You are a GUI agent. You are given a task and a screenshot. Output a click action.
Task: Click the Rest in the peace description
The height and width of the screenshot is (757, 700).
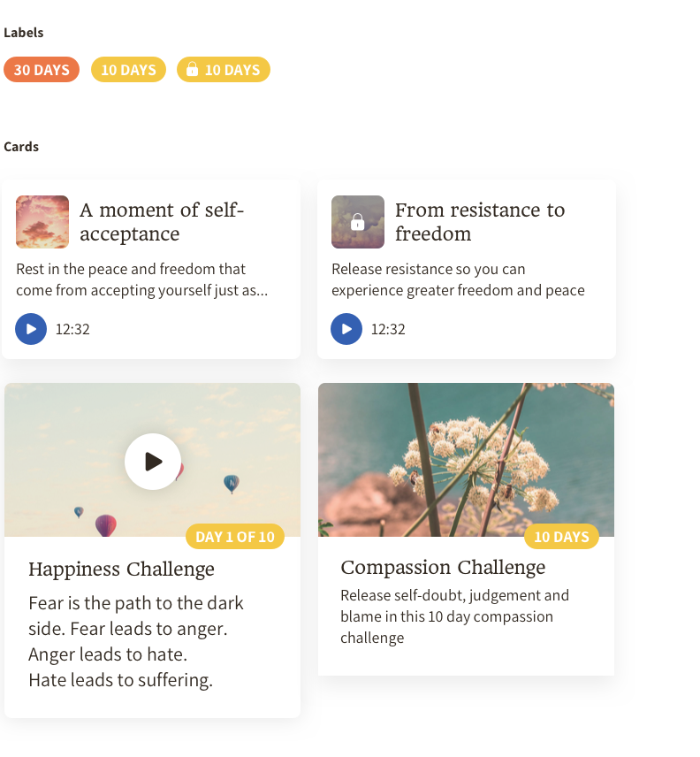pos(141,279)
